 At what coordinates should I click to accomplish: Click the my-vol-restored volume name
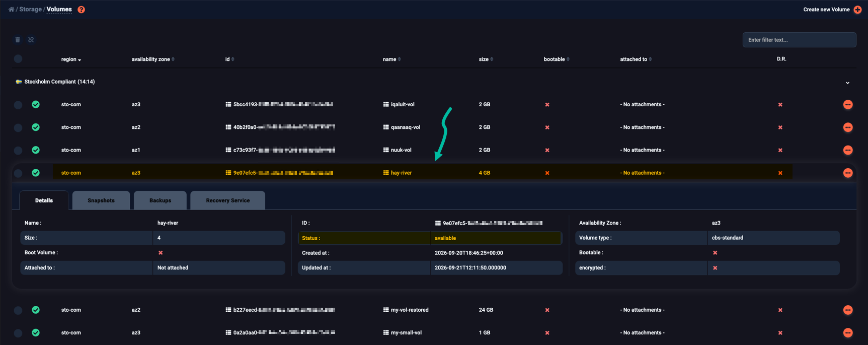pyautogui.click(x=410, y=310)
